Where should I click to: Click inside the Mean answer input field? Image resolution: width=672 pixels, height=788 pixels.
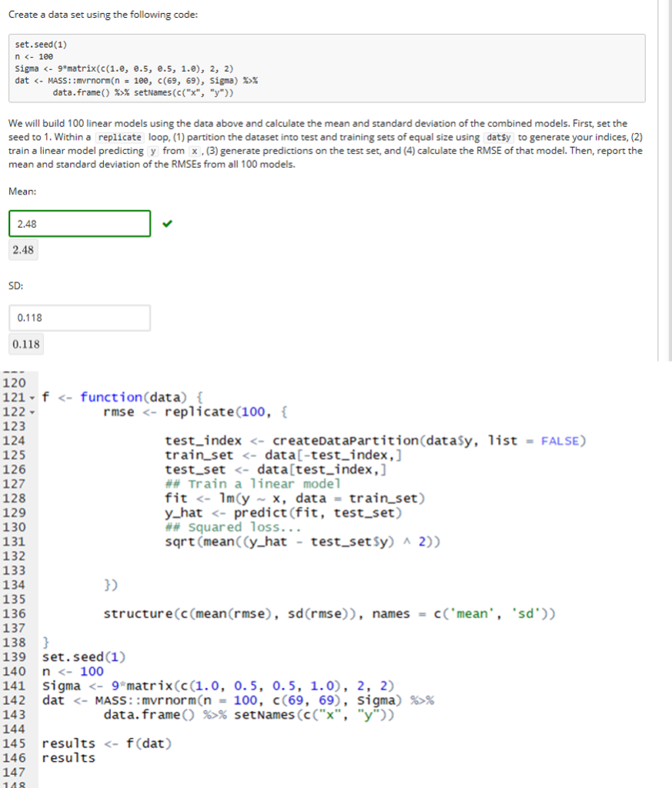tap(79, 222)
